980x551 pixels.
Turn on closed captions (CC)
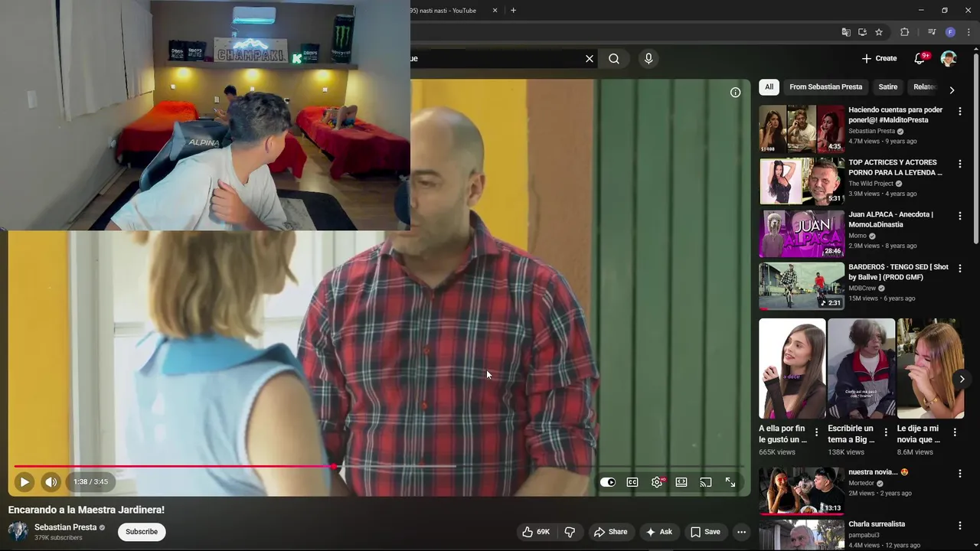(x=632, y=482)
